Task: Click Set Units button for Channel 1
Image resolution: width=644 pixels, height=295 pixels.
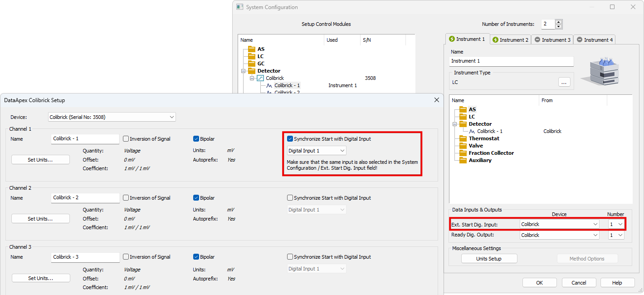Action: click(x=40, y=160)
